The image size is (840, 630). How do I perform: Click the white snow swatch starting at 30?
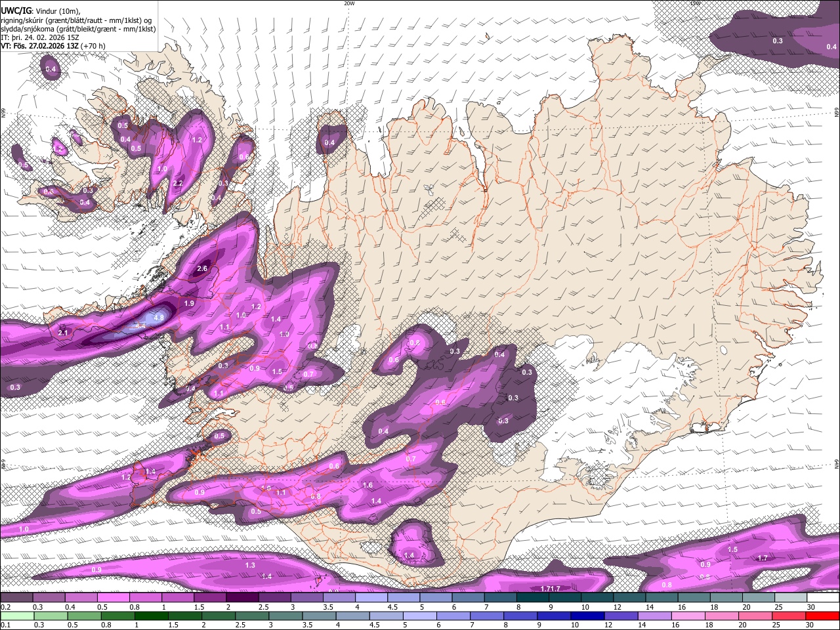point(824,597)
